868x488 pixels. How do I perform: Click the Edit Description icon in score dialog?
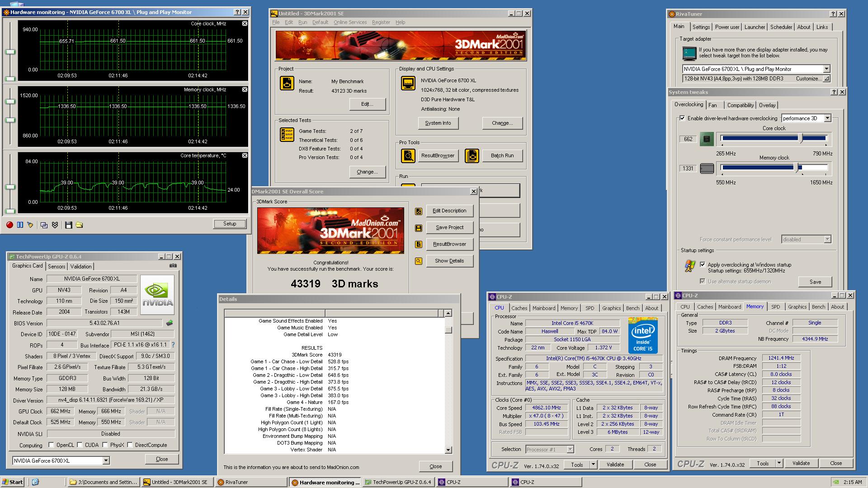pos(419,211)
